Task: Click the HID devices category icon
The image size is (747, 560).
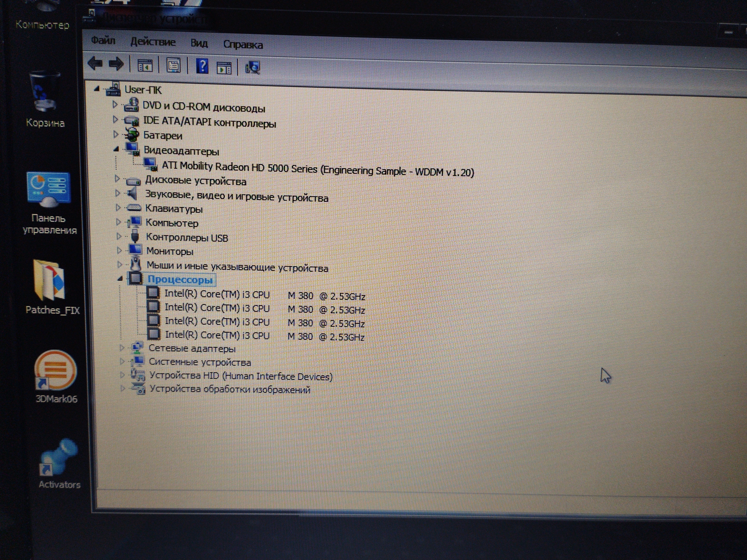Action: (138, 375)
